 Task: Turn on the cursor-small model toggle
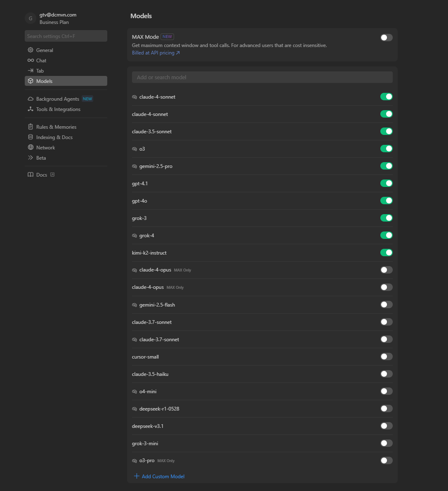(x=386, y=356)
